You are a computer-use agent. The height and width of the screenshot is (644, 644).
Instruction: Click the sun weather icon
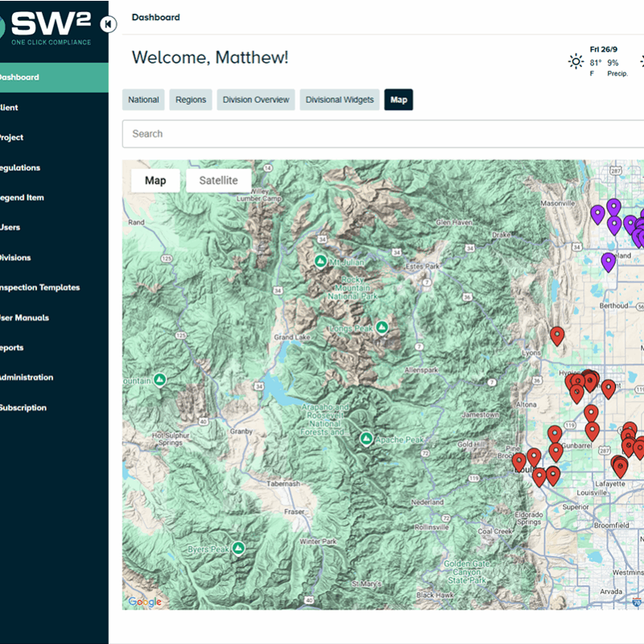point(576,61)
